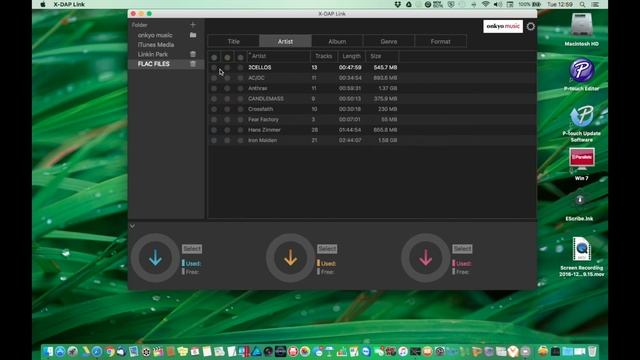Click the onkyo music store logo
This screenshot has height=360, width=640.
point(503,27)
